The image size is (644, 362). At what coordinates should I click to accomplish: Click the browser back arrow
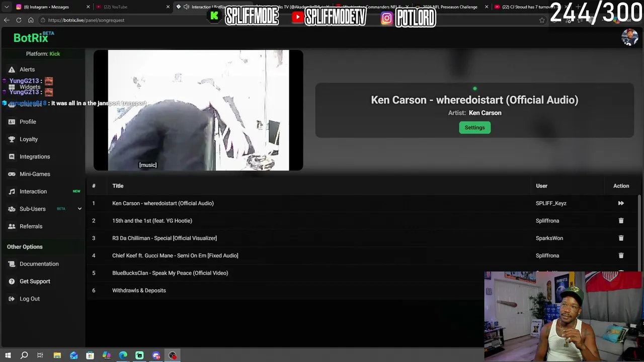tap(7, 20)
